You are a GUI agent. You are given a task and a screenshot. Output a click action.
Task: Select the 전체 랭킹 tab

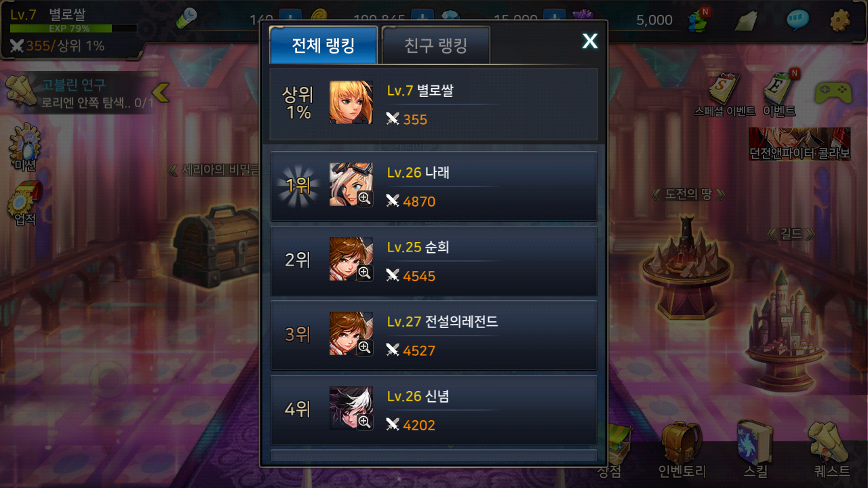pos(323,46)
